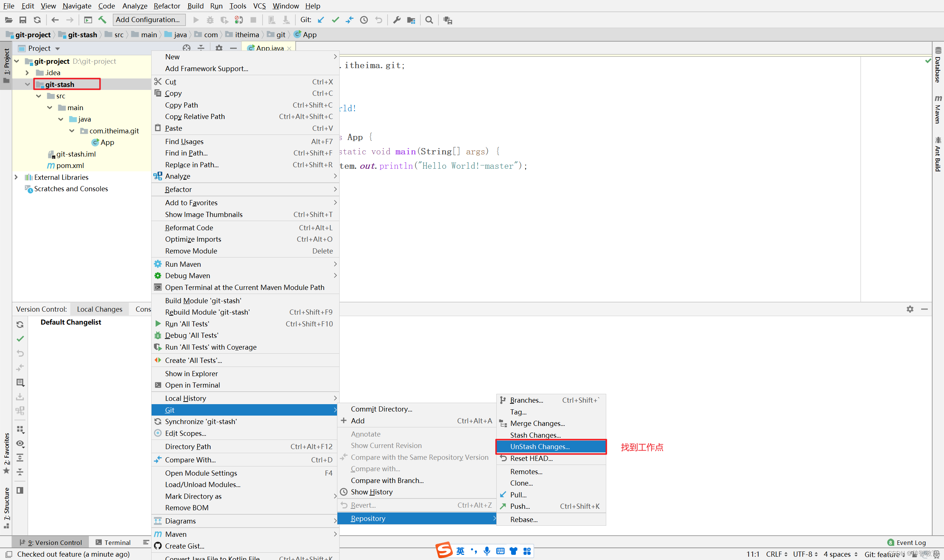Toggle tool window bars icon in status bar
The image size is (944, 560).
click(9, 554)
